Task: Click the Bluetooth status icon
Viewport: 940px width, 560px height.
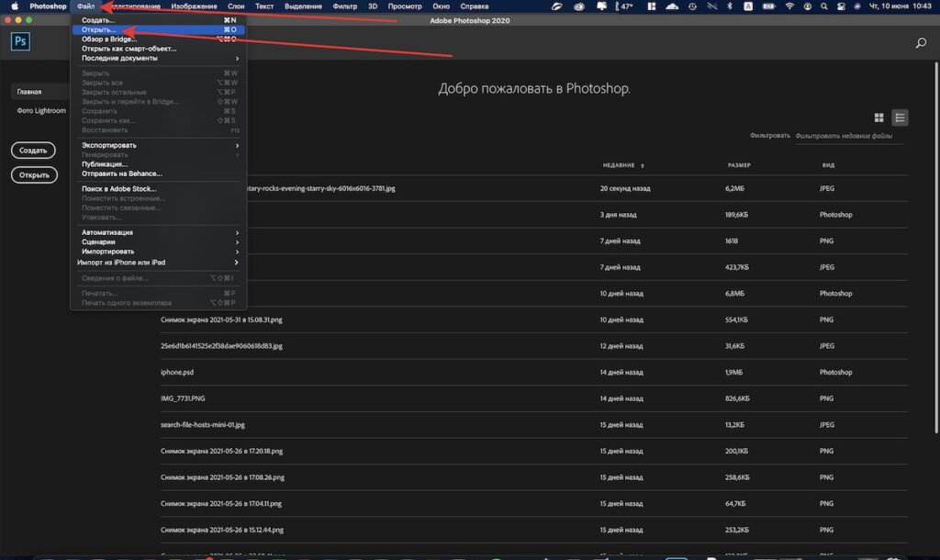Action: (x=730, y=6)
